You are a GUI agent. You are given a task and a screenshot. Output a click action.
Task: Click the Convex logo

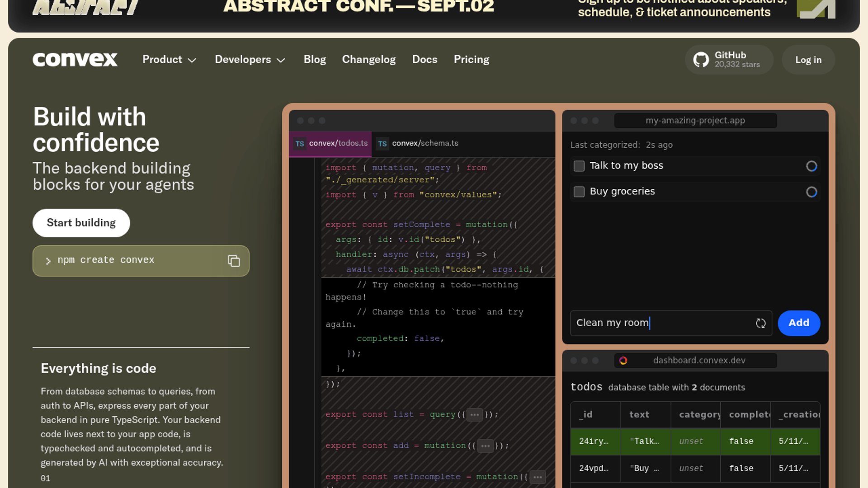tap(75, 60)
